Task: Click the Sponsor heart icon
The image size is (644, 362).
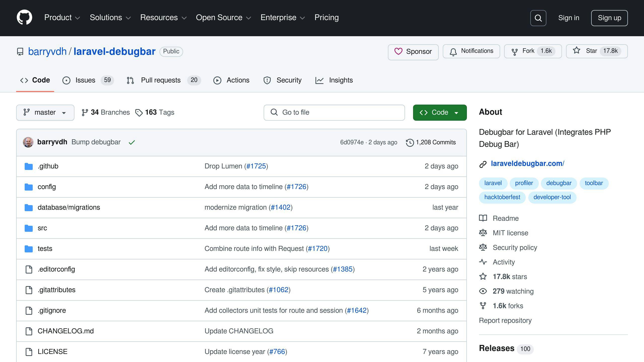Action: click(x=399, y=52)
